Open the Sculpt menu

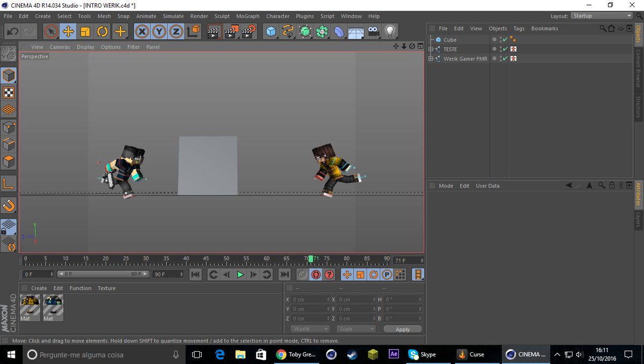point(222,16)
